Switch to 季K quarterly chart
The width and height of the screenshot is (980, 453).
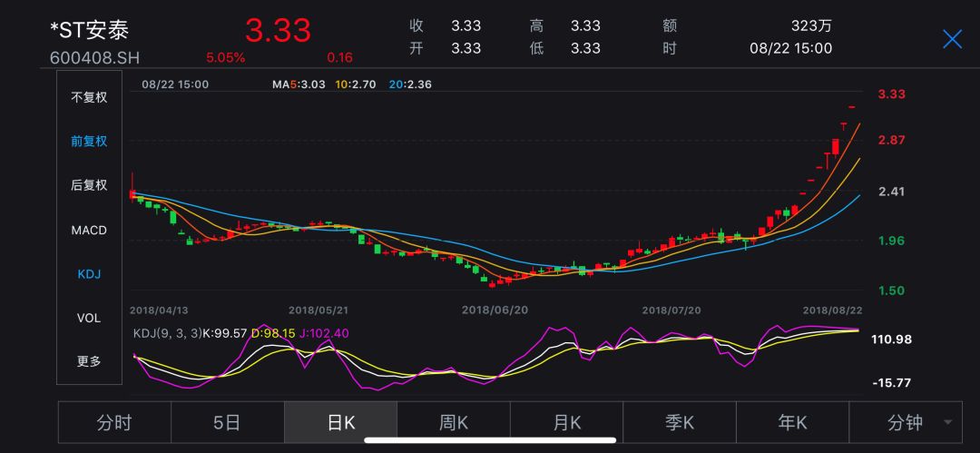[x=679, y=422]
